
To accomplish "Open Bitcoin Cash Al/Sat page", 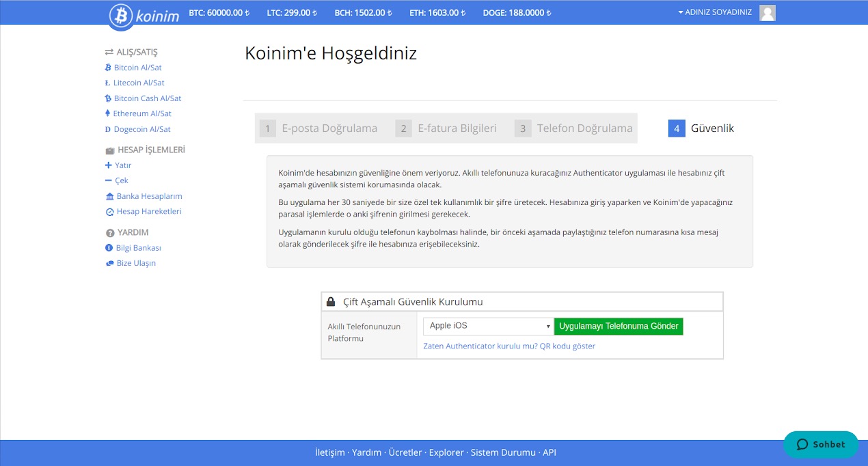I will 148,98.
